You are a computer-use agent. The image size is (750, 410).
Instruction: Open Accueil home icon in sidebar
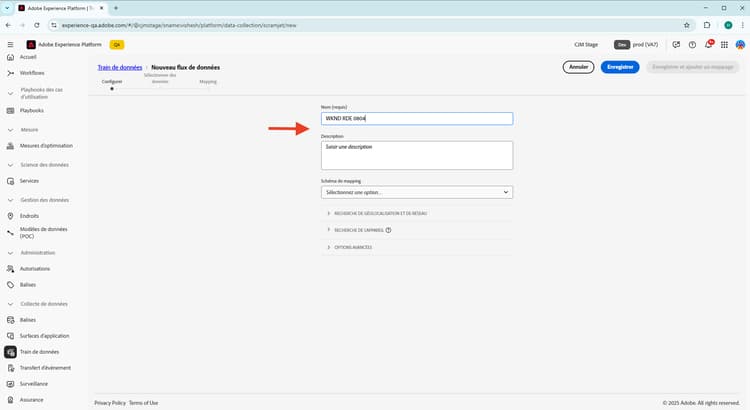point(11,57)
